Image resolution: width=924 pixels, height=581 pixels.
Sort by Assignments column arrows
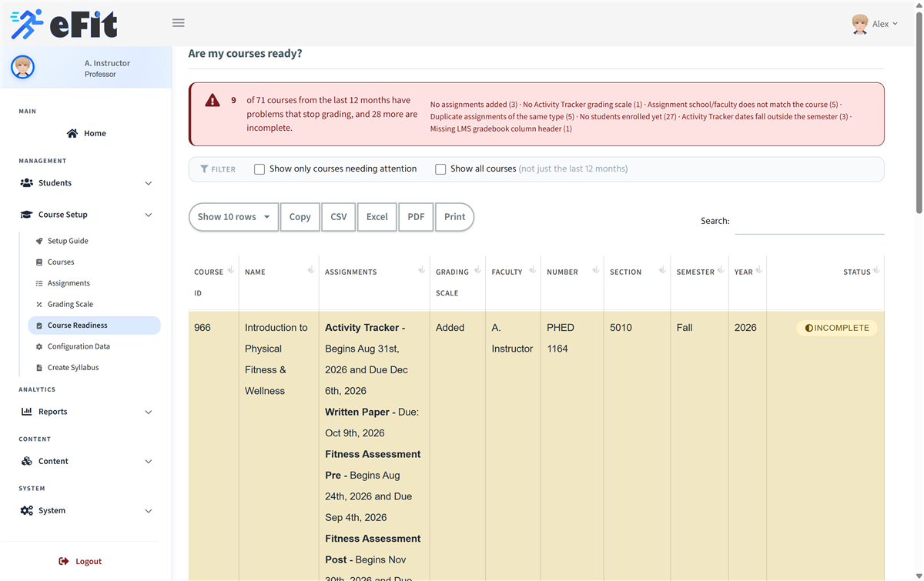click(421, 270)
